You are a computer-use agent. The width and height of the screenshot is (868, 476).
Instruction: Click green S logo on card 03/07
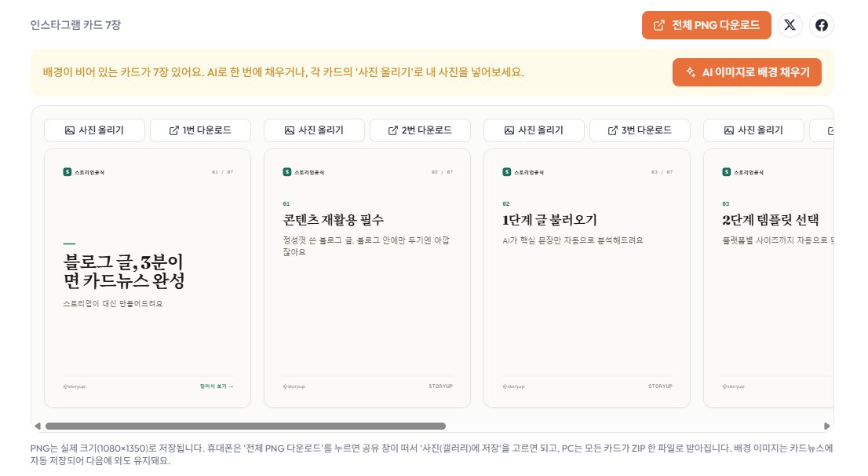pos(506,172)
